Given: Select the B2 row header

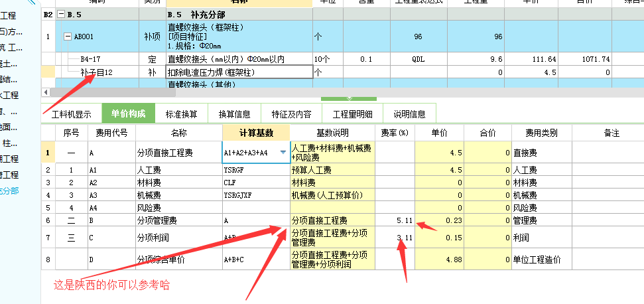Looking at the screenshot, I should 48,15.
